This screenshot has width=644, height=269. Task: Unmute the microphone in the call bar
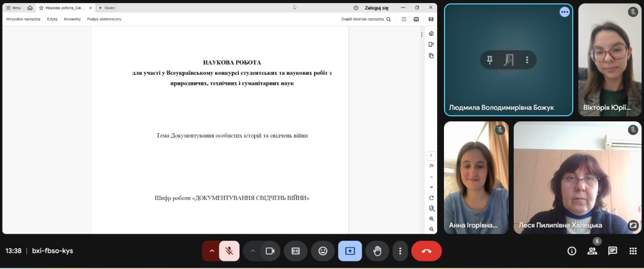tap(230, 251)
